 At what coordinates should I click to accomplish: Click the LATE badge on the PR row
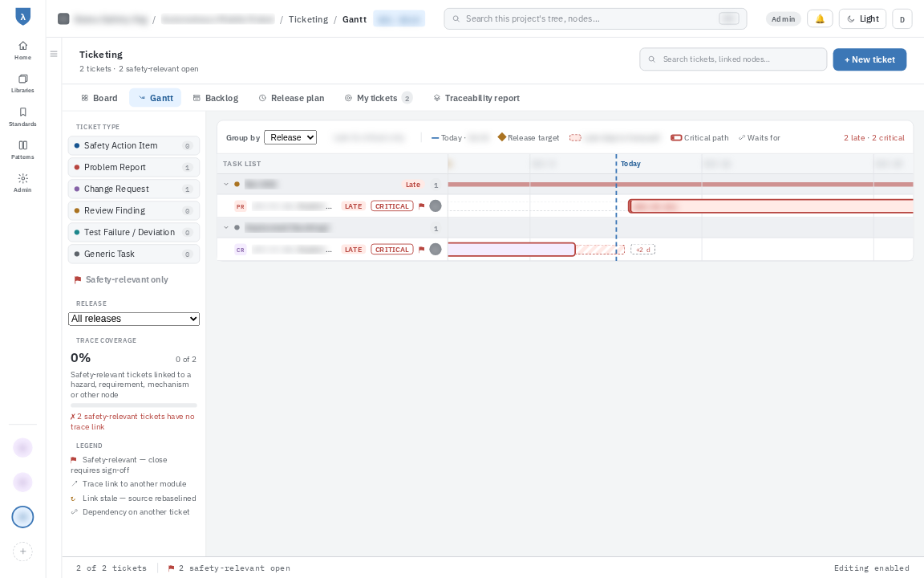click(x=354, y=206)
